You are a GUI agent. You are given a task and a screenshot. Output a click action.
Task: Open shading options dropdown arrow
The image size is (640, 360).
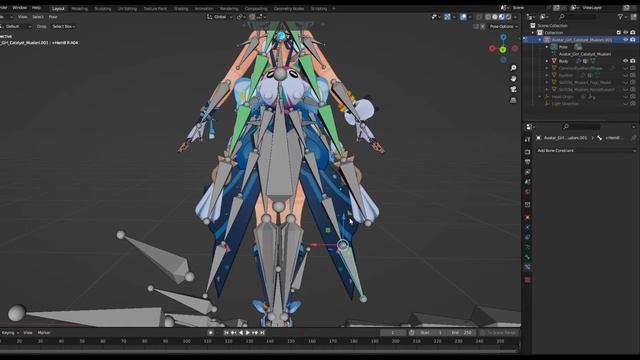click(x=516, y=17)
